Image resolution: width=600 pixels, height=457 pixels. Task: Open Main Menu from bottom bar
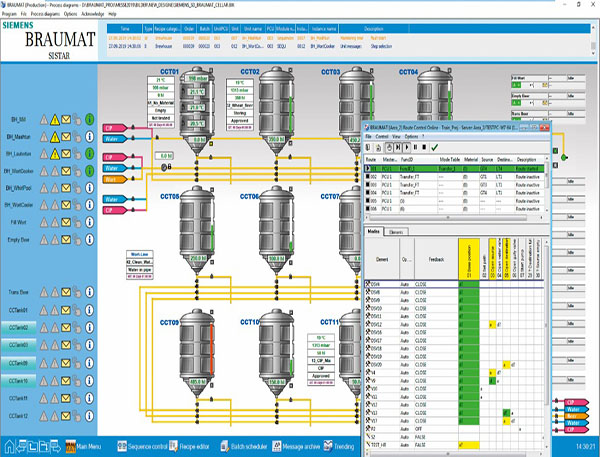tap(83, 447)
